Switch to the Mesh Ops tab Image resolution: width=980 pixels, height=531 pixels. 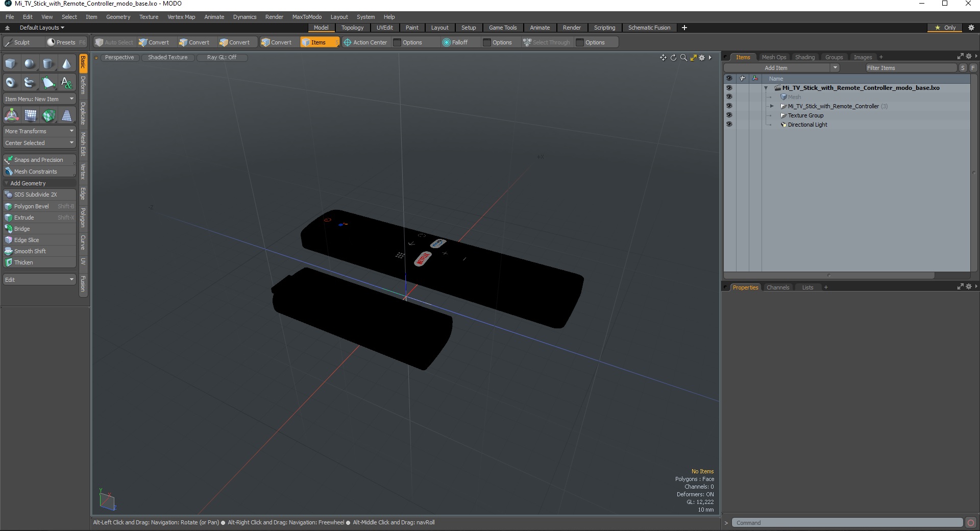pos(774,57)
